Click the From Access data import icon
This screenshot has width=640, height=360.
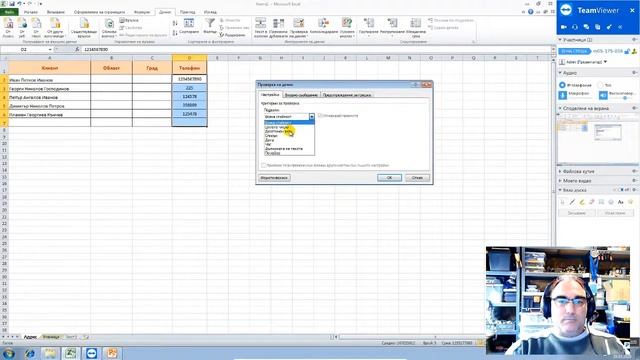(8, 24)
